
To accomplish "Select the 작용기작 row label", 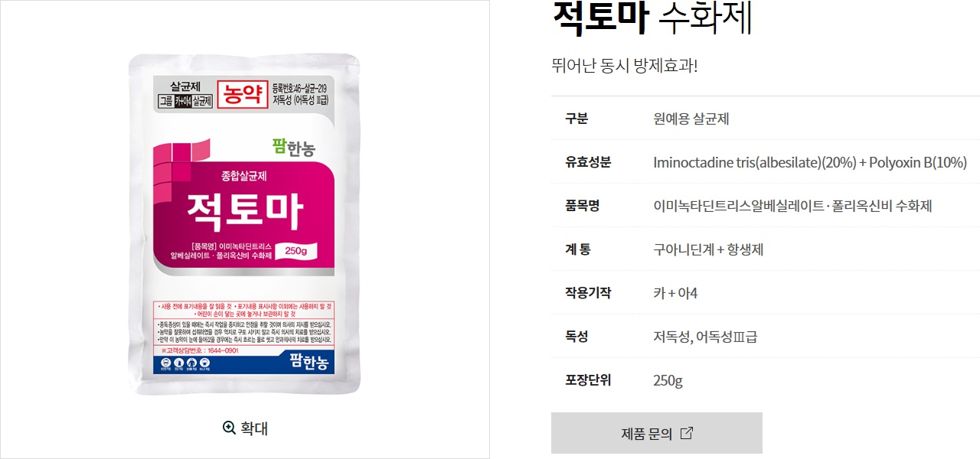I will [588, 293].
